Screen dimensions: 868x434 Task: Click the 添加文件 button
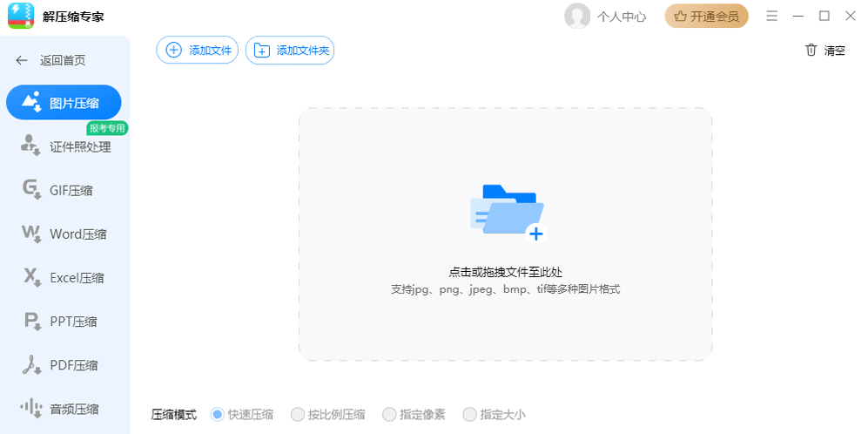point(198,51)
